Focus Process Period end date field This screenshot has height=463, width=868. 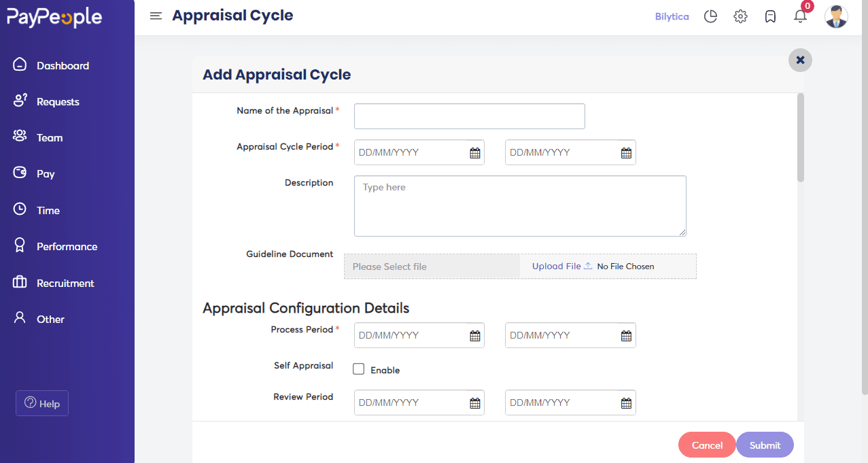pos(570,335)
